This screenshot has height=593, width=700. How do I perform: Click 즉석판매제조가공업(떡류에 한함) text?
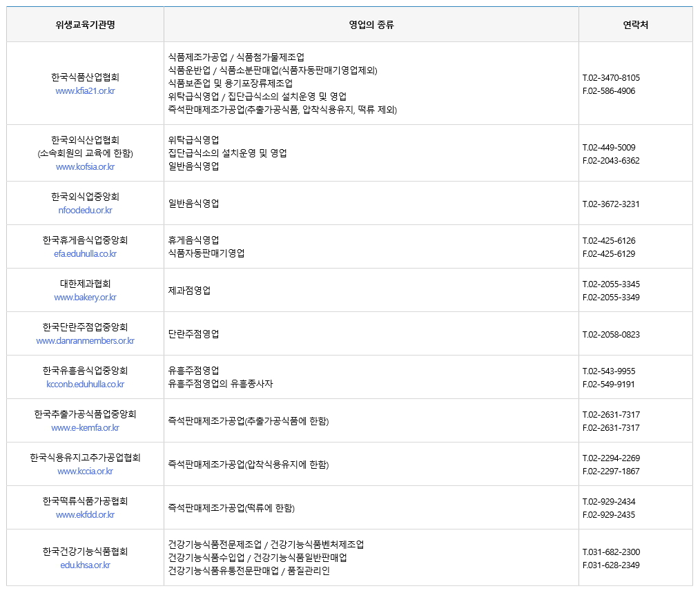pyautogui.click(x=231, y=508)
